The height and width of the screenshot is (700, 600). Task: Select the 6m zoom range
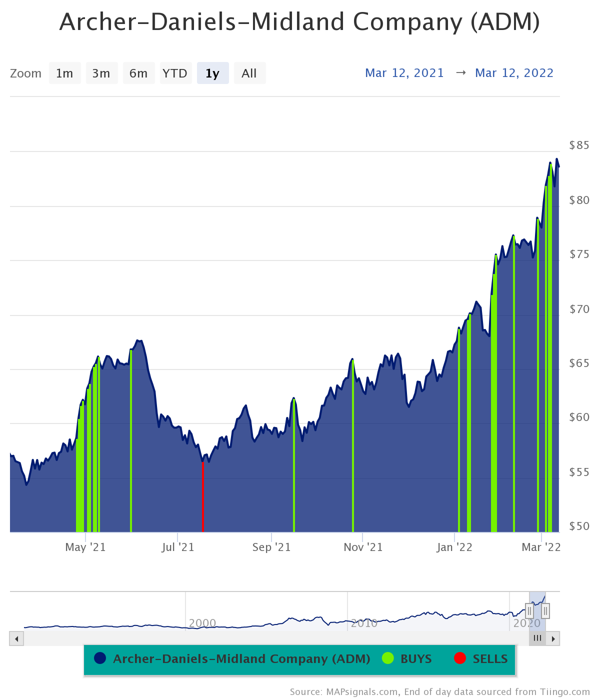138,73
